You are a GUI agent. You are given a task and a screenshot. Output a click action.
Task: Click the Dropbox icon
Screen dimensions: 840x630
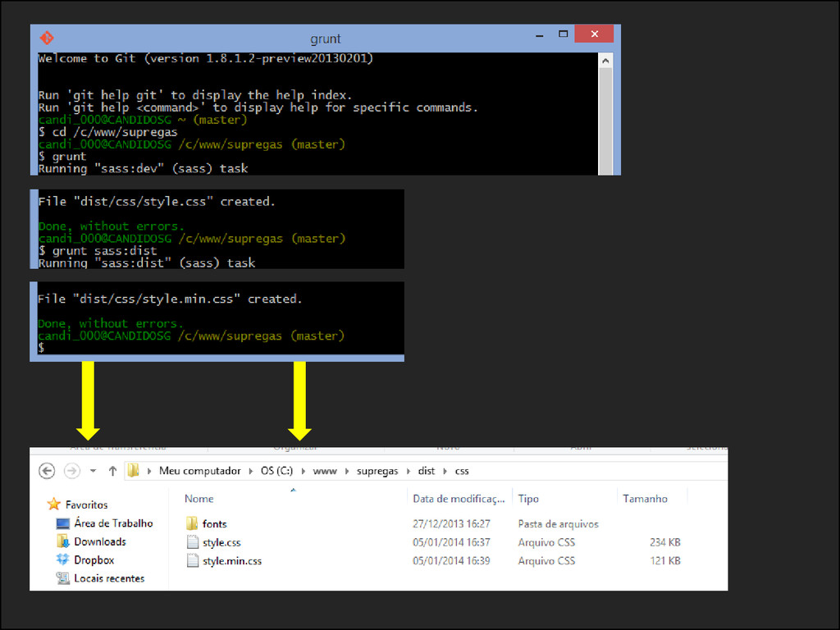tap(62, 559)
